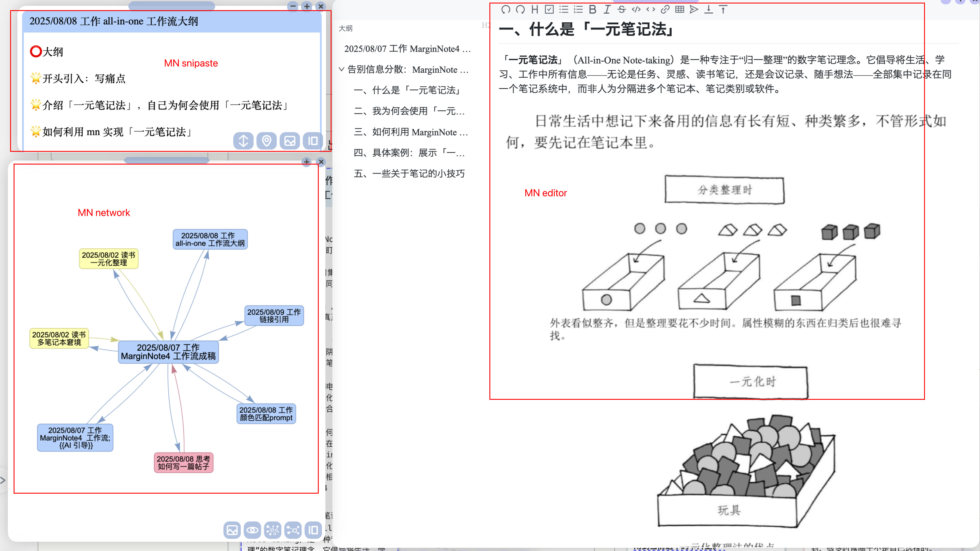
Task: Click the image icon in network panel
Action: 232,530
